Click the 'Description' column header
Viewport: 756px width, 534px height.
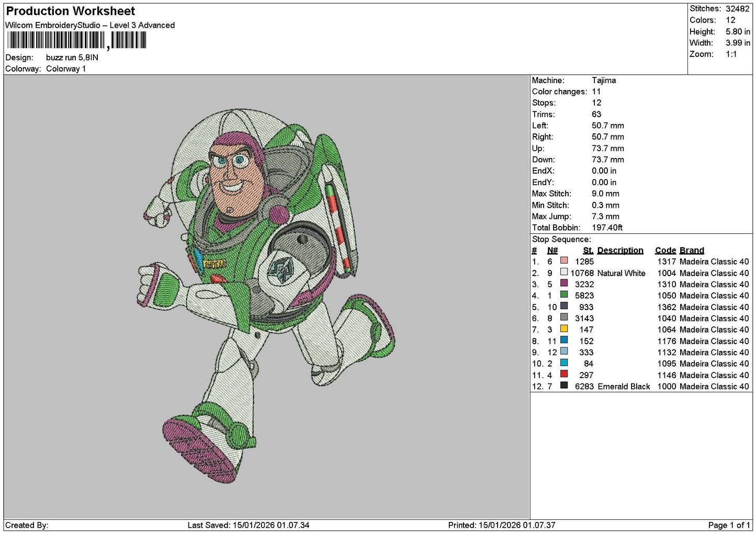point(620,251)
